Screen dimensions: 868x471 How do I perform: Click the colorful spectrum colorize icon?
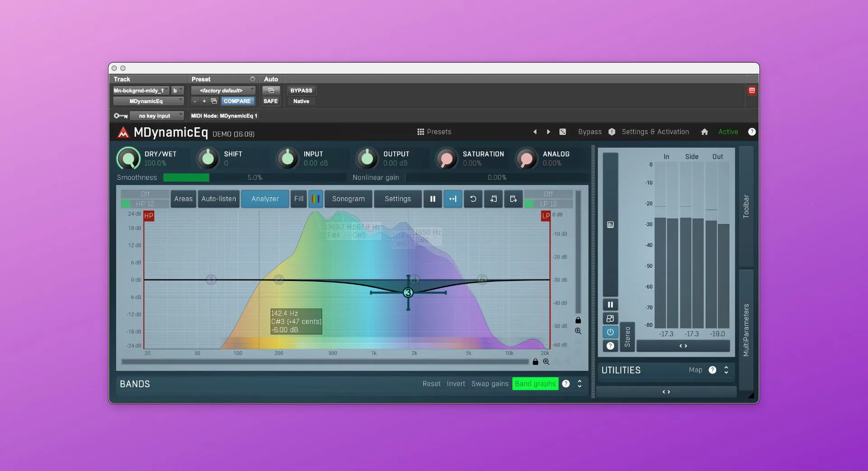pos(316,199)
